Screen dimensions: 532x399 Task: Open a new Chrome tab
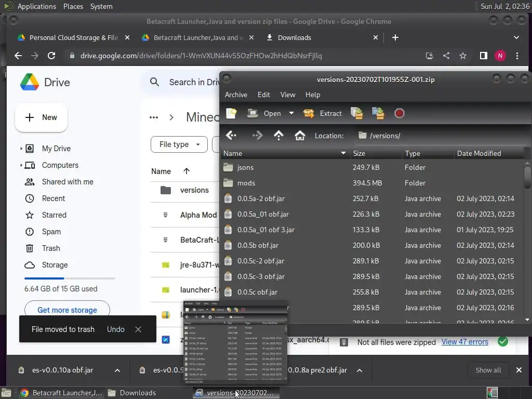pyautogui.click(x=395, y=37)
